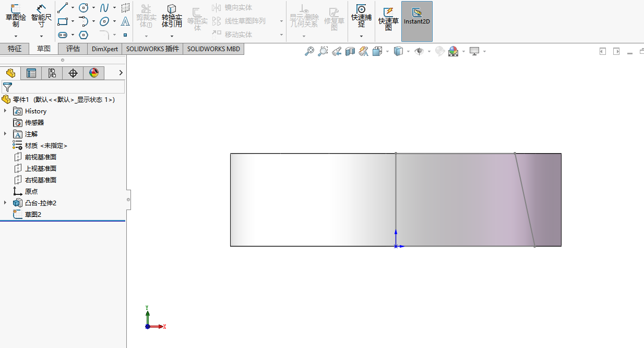Click the 草图绘制 (Sketch) tool
The image size is (644, 348).
[16, 15]
